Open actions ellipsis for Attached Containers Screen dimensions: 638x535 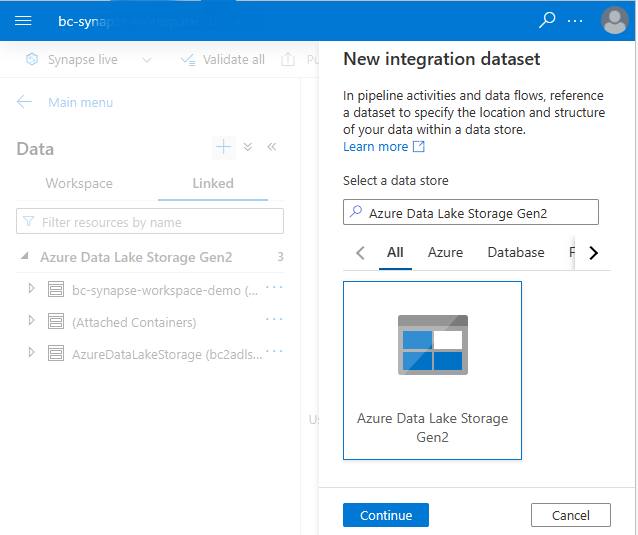pos(274,319)
